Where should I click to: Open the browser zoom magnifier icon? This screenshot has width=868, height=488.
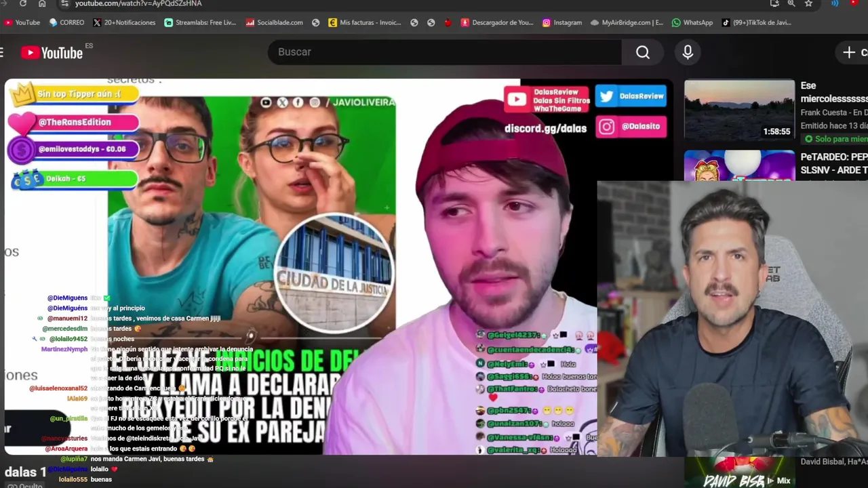pyautogui.click(x=791, y=3)
